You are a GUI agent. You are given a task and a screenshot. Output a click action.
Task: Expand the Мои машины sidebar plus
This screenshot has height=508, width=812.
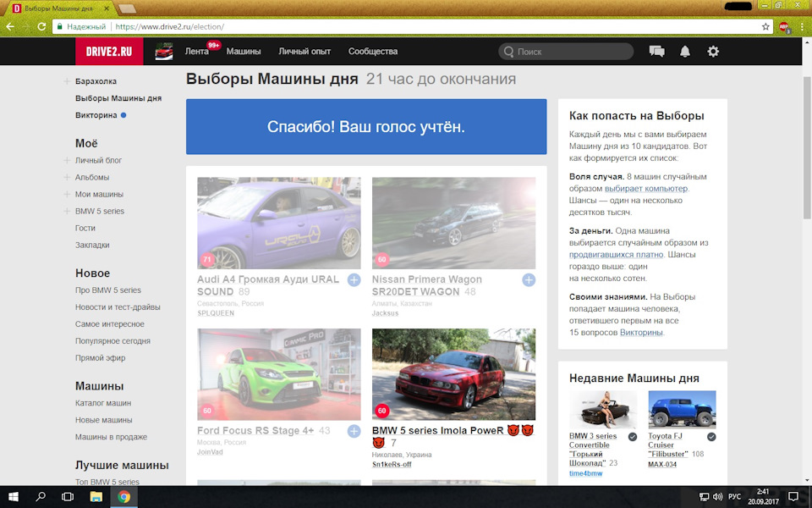(67, 195)
